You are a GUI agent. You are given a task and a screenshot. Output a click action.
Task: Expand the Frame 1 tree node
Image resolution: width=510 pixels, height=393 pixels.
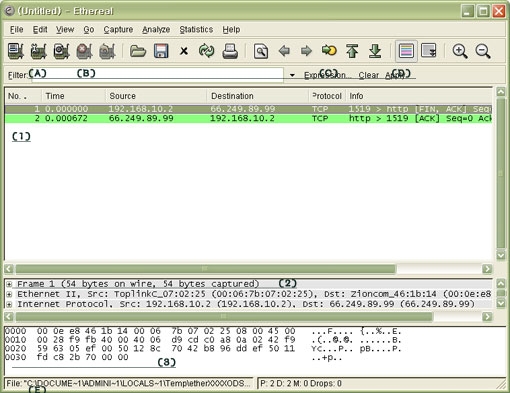(9, 284)
